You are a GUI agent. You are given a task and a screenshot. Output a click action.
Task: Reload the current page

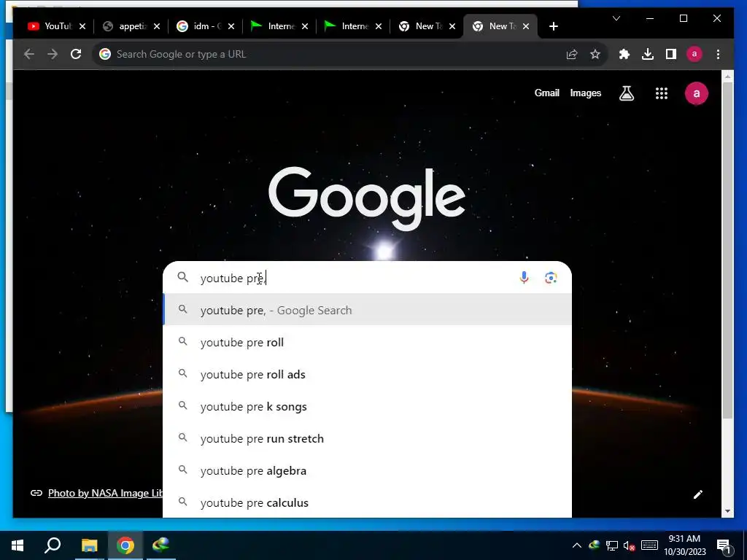(x=76, y=54)
